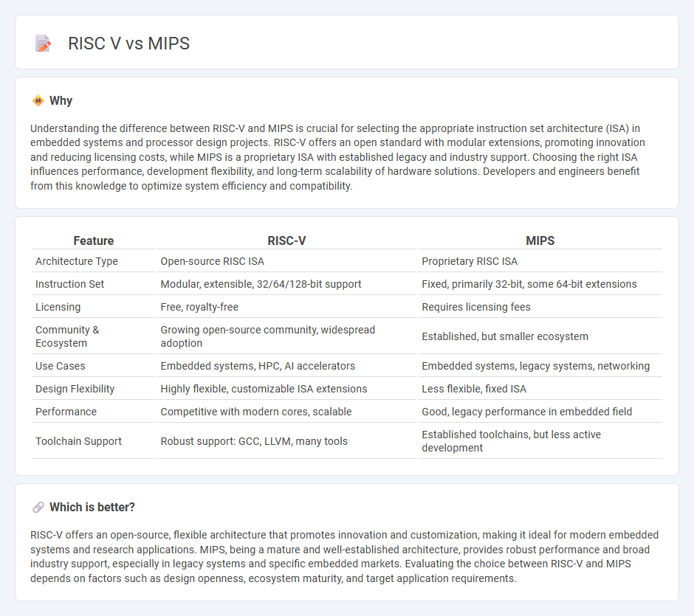Click 'Fixed, primarily 32-bit, some 64-bit extensions' cell

(529, 284)
